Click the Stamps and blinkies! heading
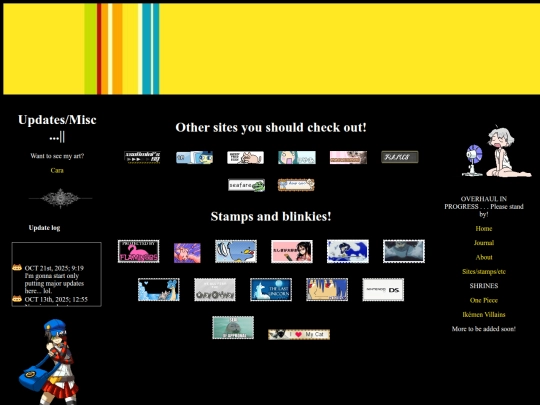 pyautogui.click(x=271, y=216)
